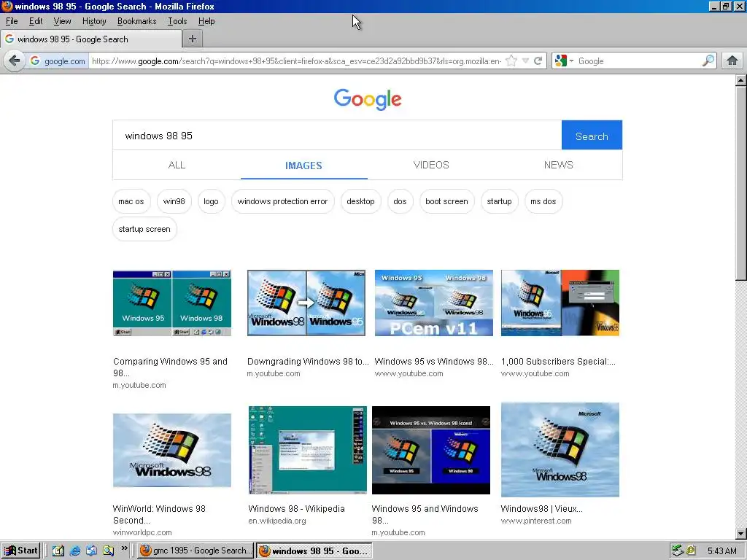
Task: Click 'www.pinterest.com' source text
Action: pos(536,521)
